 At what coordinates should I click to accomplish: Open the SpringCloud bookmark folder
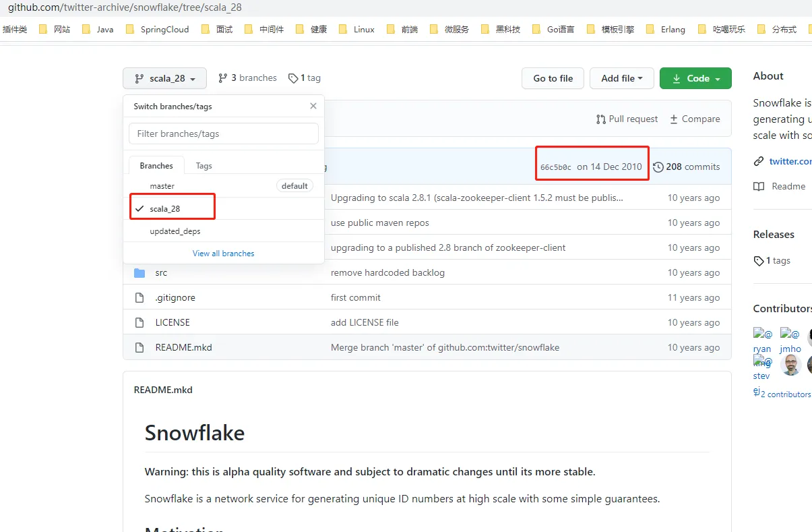(x=157, y=29)
